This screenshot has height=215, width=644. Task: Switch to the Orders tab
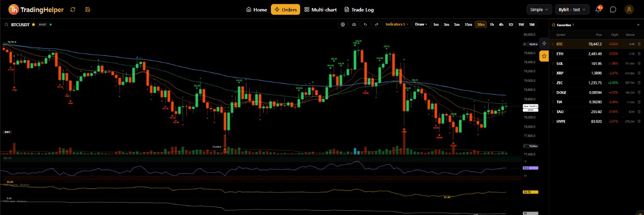tap(286, 9)
